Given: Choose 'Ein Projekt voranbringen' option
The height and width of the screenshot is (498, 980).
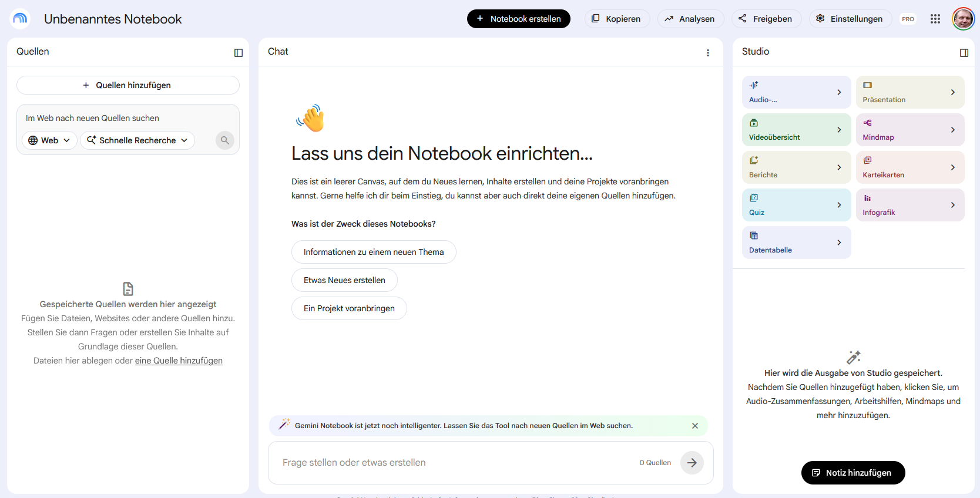Looking at the screenshot, I should (349, 308).
